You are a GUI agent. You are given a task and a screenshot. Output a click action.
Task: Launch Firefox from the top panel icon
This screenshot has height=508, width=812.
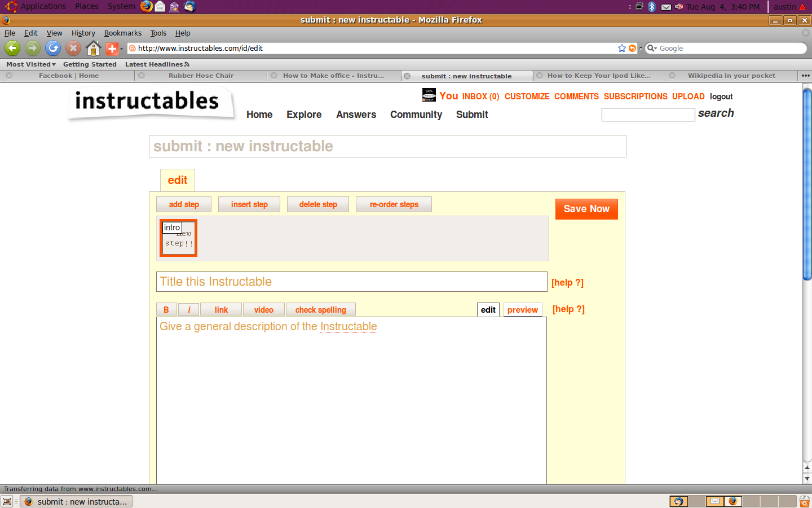tap(147, 6)
